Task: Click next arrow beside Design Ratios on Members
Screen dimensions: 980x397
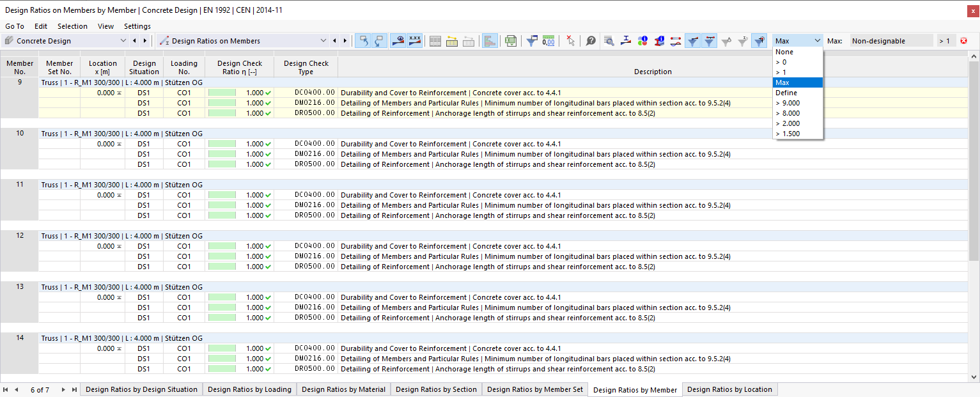Action: pos(345,41)
